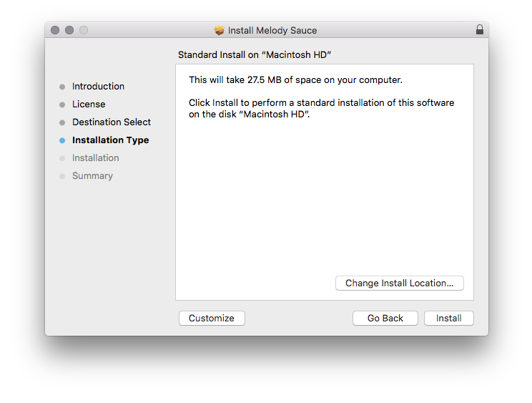Click the dimmed Summary step
The width and height of the screenshot is (532, 403).
[x=92, y=176]
